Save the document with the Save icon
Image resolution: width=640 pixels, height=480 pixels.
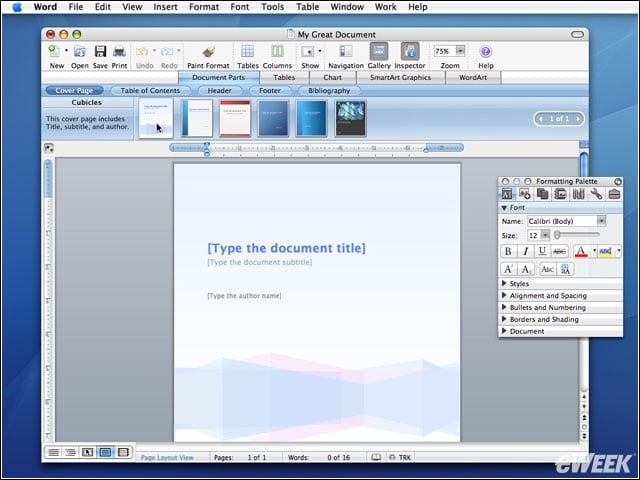(100, 51)
